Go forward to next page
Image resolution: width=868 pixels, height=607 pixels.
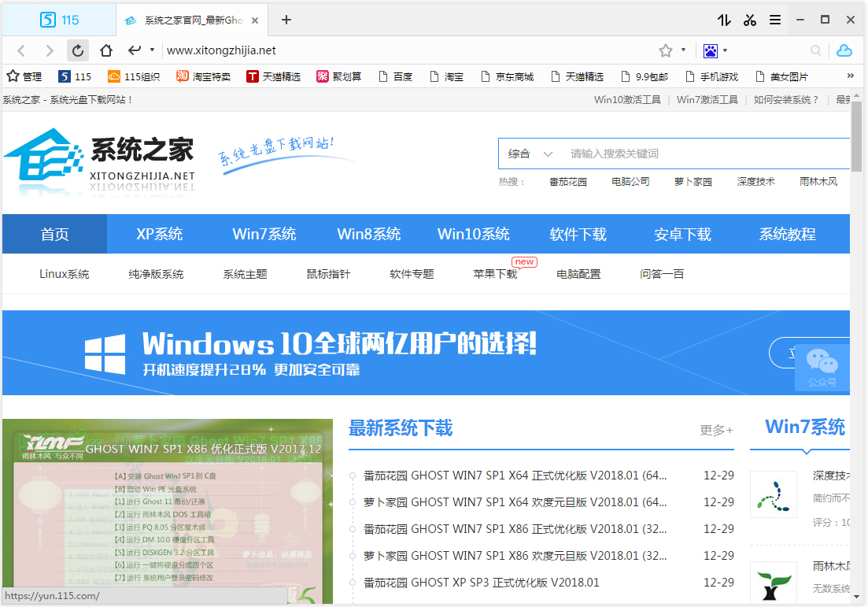point(50,51)
